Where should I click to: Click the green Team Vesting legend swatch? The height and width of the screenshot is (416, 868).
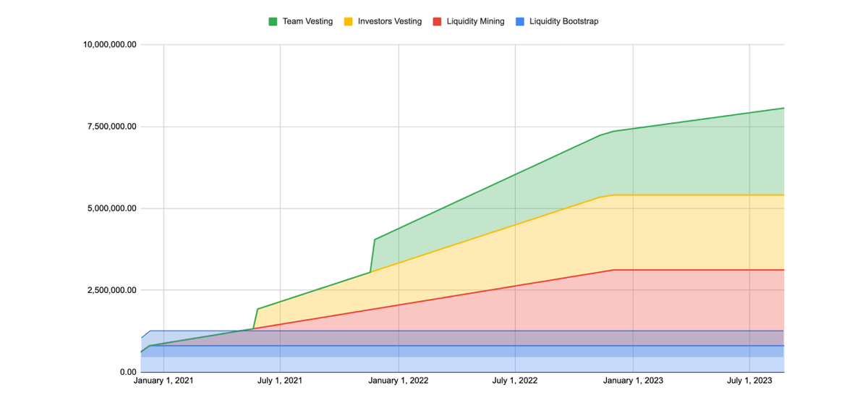[x=273, y=22]
